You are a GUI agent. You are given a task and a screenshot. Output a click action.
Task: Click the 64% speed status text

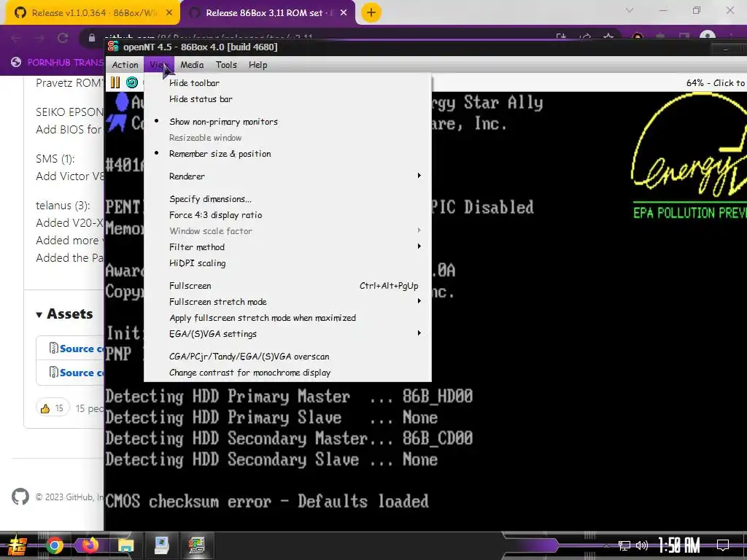tap(716, 83)
